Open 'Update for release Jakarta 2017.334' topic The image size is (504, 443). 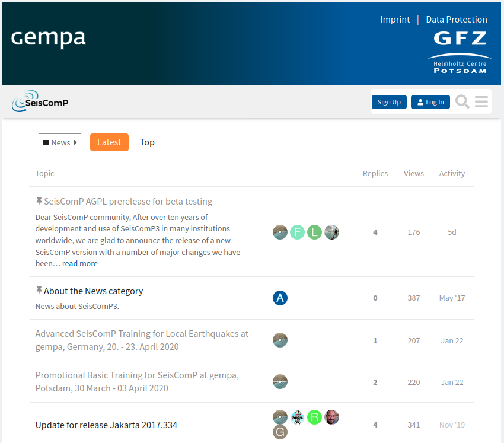click(x=106, y=425)
